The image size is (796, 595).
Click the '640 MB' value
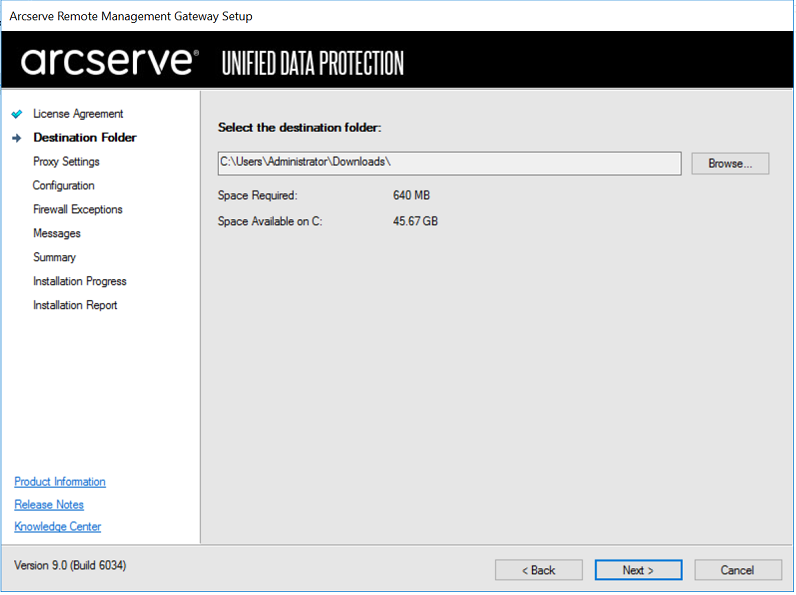coord(411,195)
